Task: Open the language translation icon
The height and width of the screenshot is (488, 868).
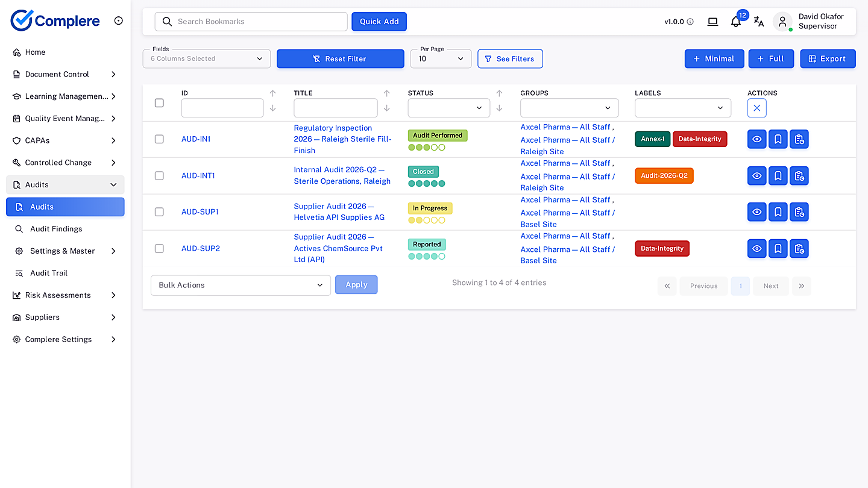Action: tap(759, 22)
